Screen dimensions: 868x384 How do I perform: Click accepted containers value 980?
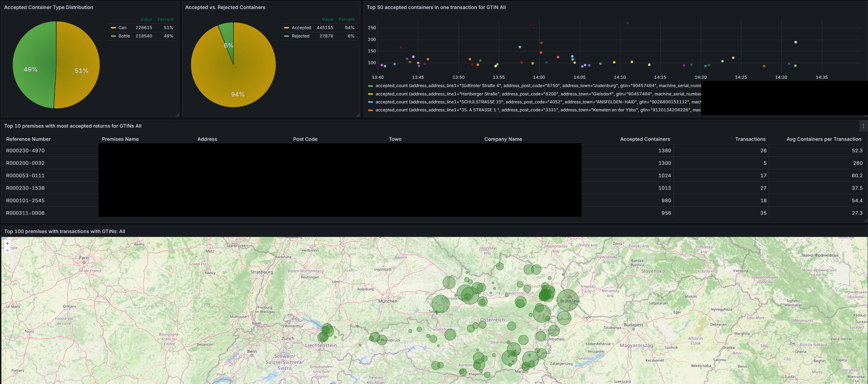(x=666, y=200)
